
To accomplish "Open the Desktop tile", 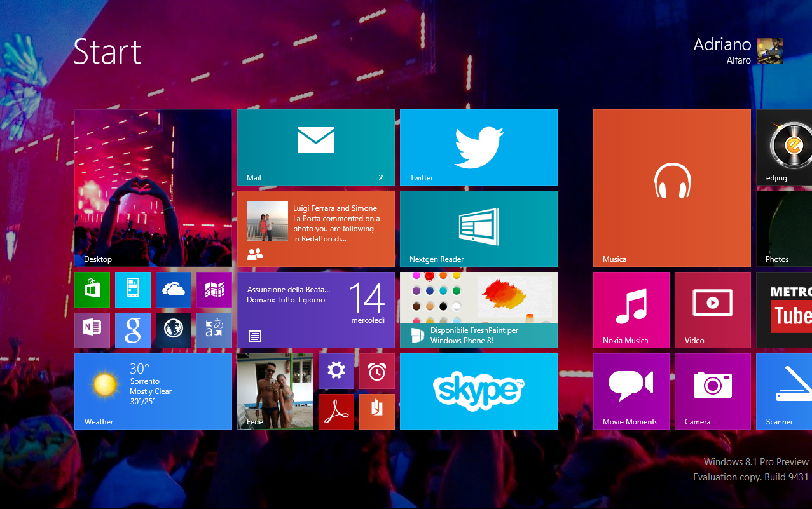I will [153, 188].
